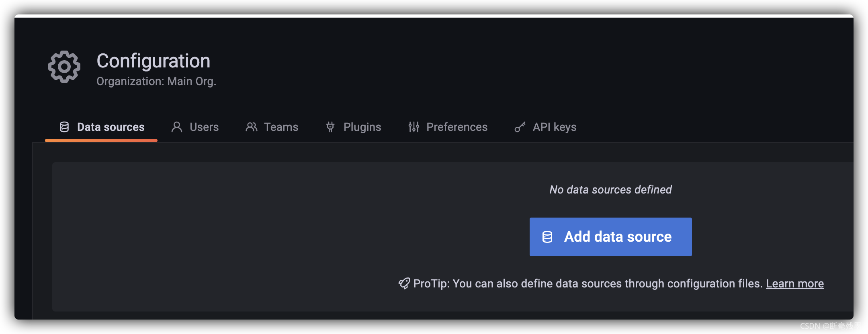
Task: Open the Teams tab
Action: click(272, 127)
